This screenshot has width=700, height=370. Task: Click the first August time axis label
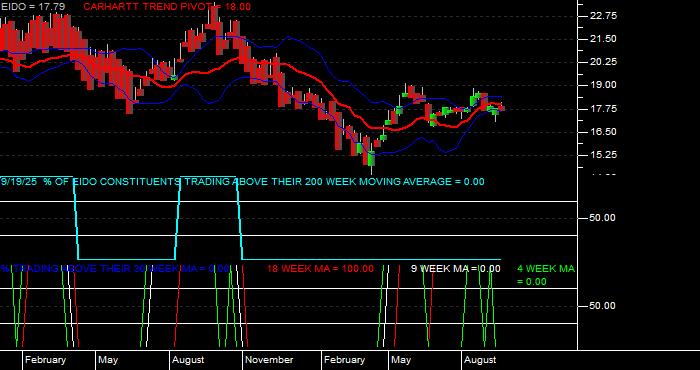[188, 360]
